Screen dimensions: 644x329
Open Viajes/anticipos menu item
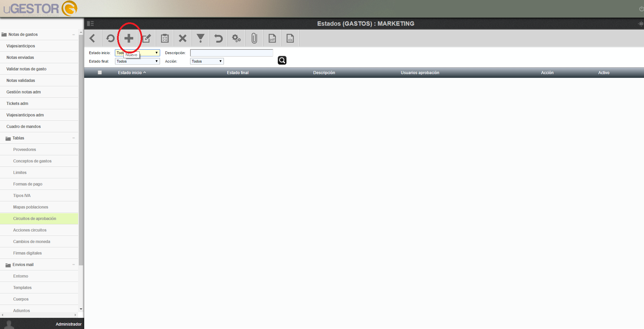(39, 46)
